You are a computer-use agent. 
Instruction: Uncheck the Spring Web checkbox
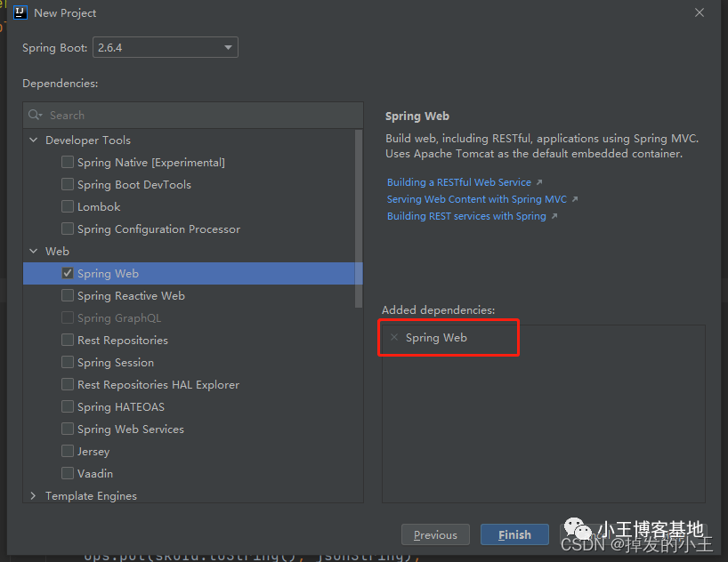(x=68, y=273)
